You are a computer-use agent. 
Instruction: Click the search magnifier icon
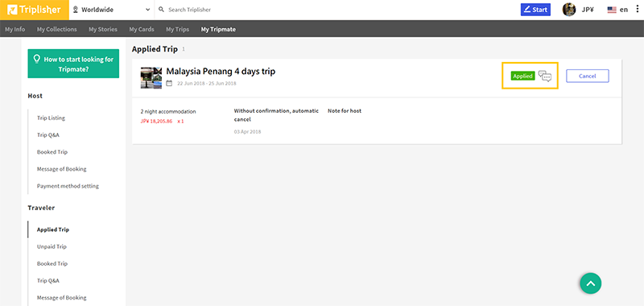pyautogui.click(x=161, y=10)
